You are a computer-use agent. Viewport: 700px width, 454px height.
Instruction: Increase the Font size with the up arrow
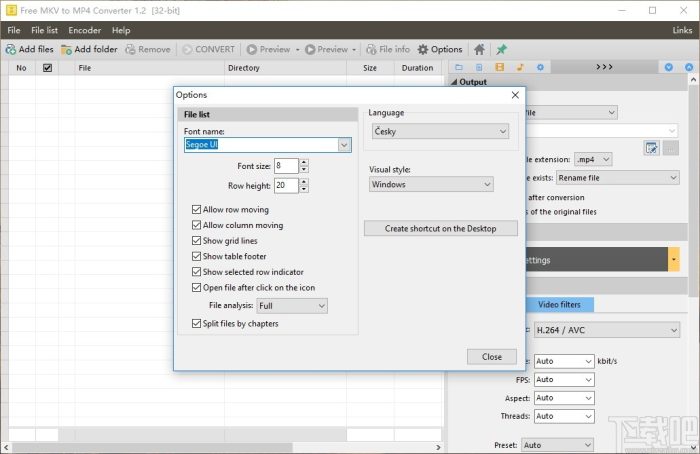304,162
